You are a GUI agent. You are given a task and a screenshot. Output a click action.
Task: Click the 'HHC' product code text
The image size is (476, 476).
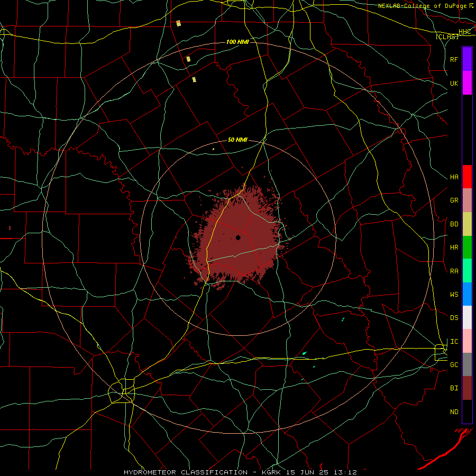tap(465, 32)
